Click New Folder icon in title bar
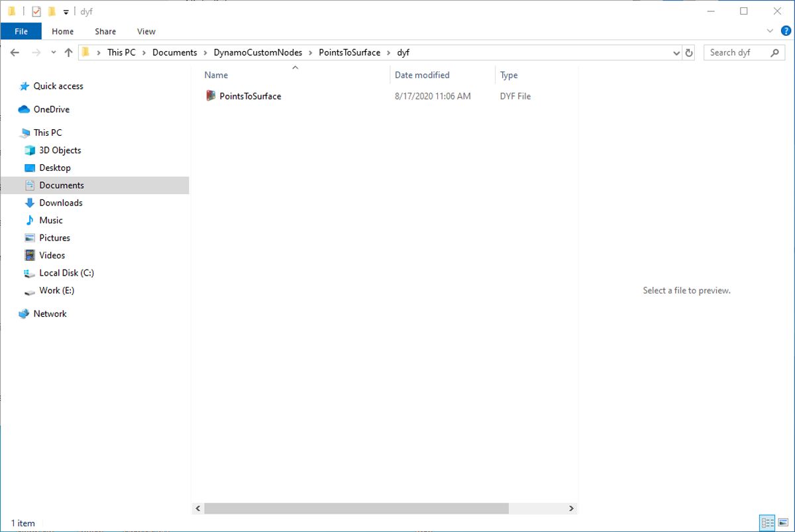 pos(52,12)
